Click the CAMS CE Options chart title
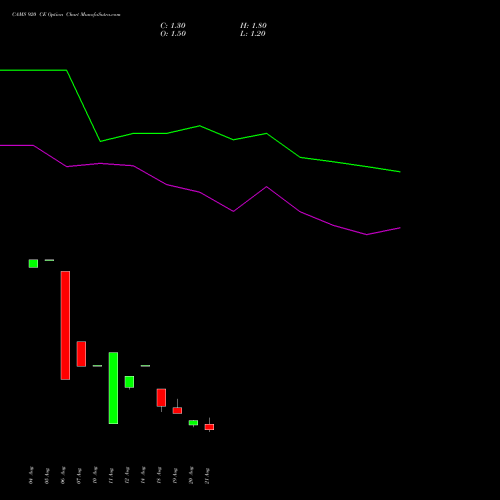The image size is (500, 500). click(x=66, y=14)
